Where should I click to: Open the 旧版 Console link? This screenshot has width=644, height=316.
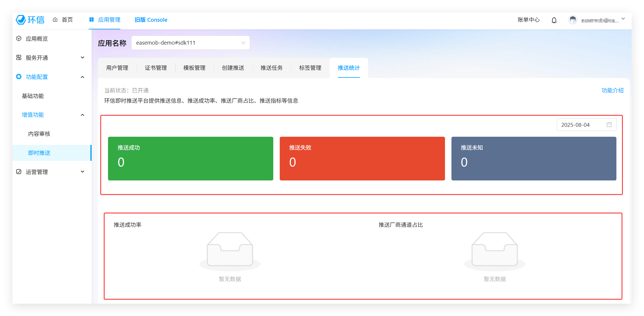(x=151, y=20)
